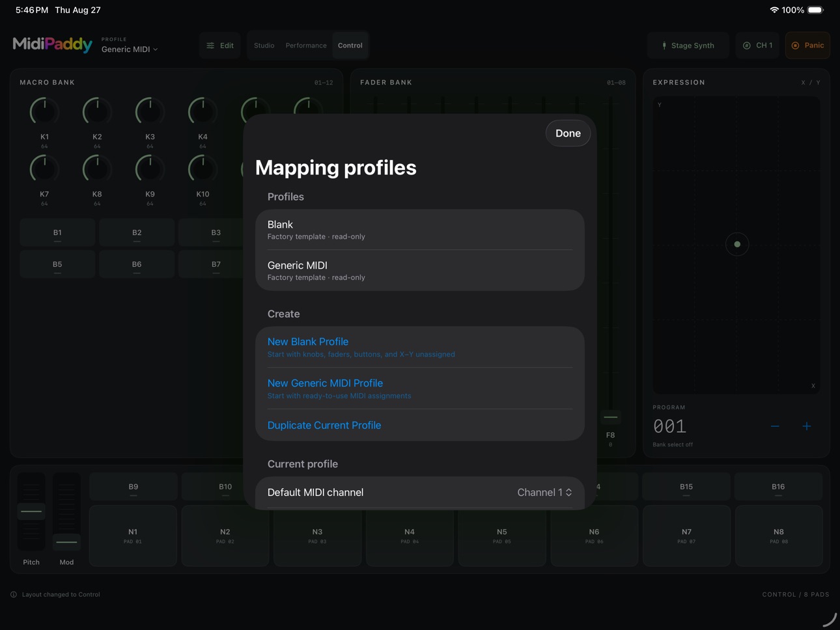Create a New Blank Profile
This screenshot has width=840, height=630.
pos(420,347)
